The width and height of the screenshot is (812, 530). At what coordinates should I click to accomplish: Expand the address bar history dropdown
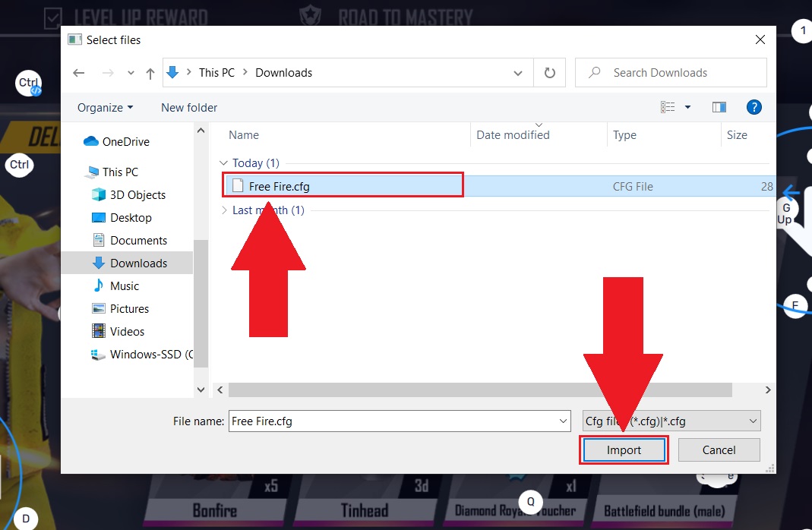tap(517, 73)
